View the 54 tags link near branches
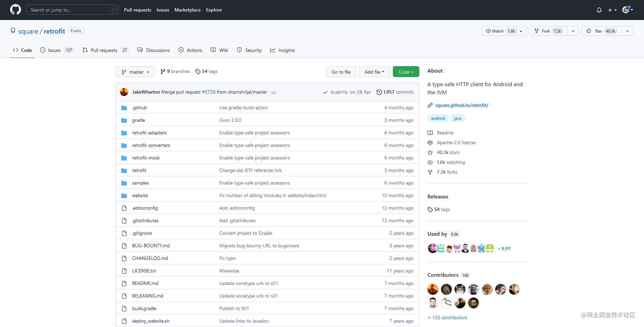 point(206,72)
